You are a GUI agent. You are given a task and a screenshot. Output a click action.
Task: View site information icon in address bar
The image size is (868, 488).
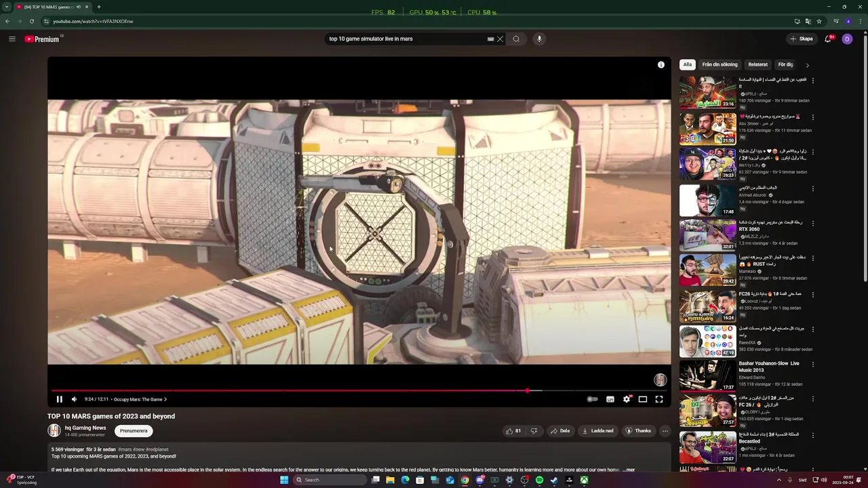point(45,21)
